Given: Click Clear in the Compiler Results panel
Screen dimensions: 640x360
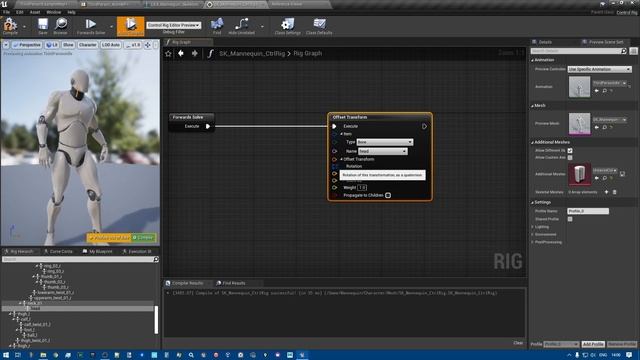Looking at the screenshot, I should 518,343.
